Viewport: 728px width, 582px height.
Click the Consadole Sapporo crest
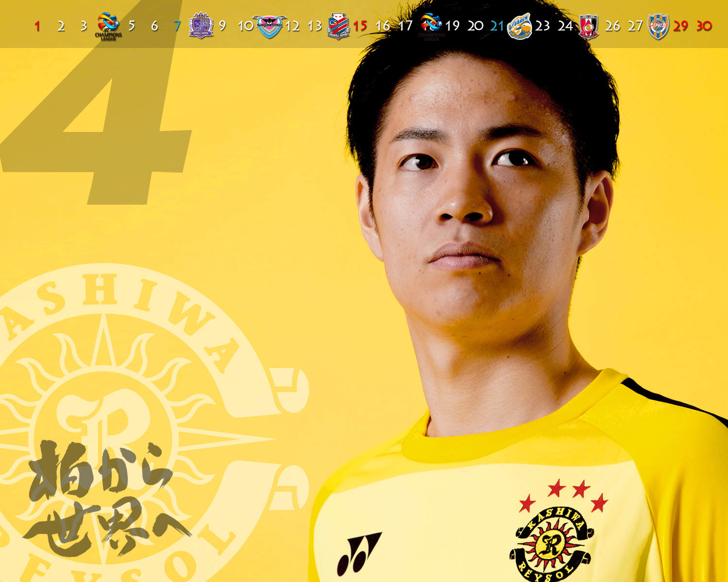coord(338,26)
